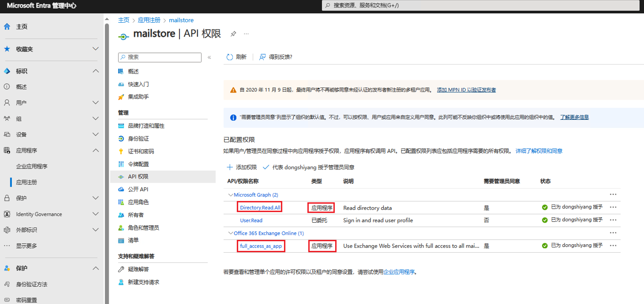The height and width of the screenshot is (304, 644).
Task: Expand the 设备 sidebar chevron
Action: click(96, 135)
